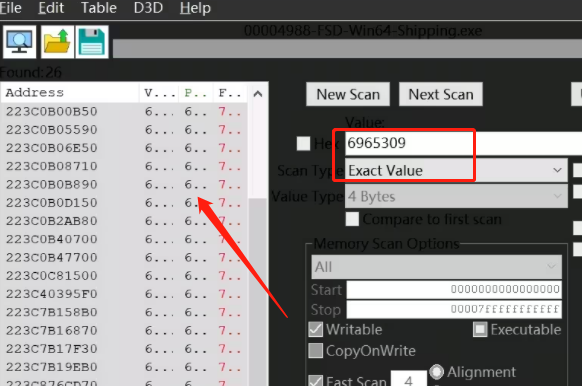Click the scroll-up arrow of address list
582x386 pixels.
click(258, 94)
